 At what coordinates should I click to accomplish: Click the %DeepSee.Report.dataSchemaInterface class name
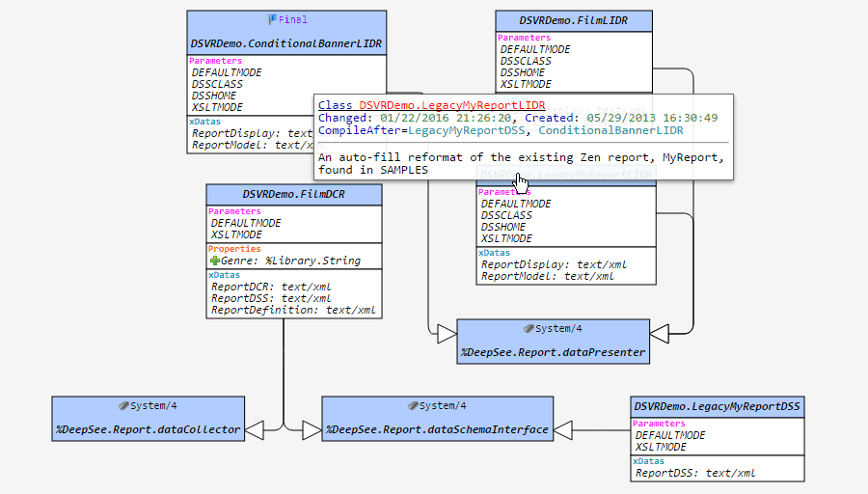click(x=437, y=430)
